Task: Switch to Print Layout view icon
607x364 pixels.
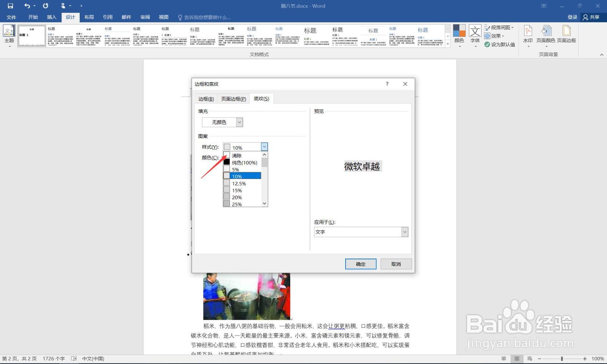Action: 517,358
